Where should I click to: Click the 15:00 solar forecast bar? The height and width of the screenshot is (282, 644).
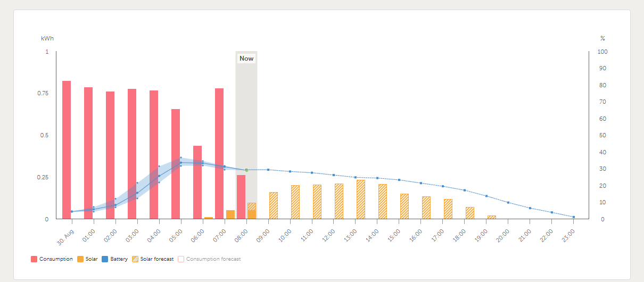tap(404, 206)
